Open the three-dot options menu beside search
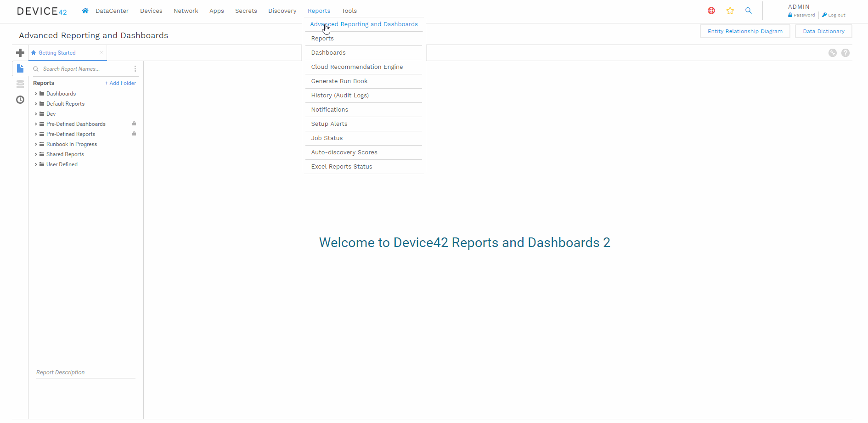This screenshot has width=868, height=423. point(135,69)
